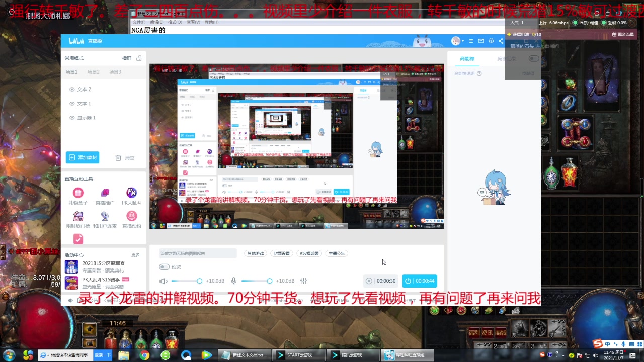Open 帮助(H) menu in the text editor
Viewport: 644px width, 362px height.
[212, 22]
